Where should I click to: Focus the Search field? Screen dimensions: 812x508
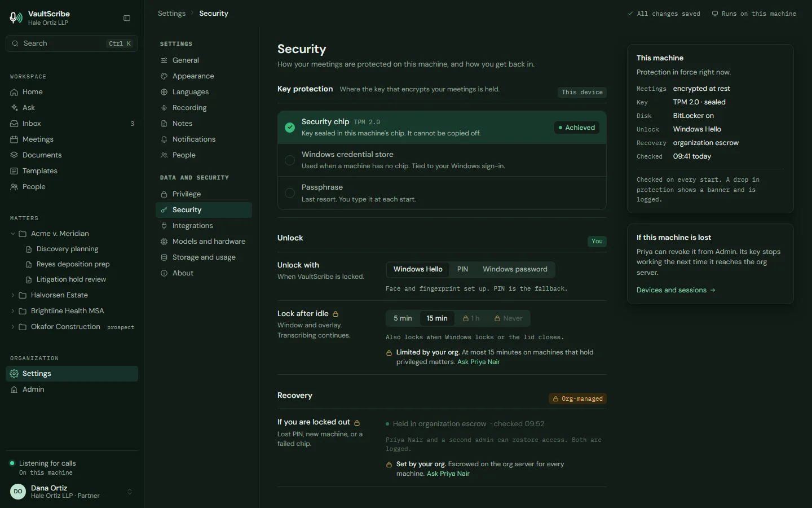[72, 43]
